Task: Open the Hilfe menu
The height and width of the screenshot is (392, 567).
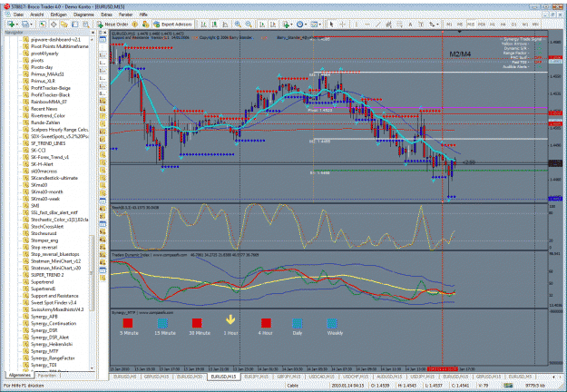Action: (143, 15)
